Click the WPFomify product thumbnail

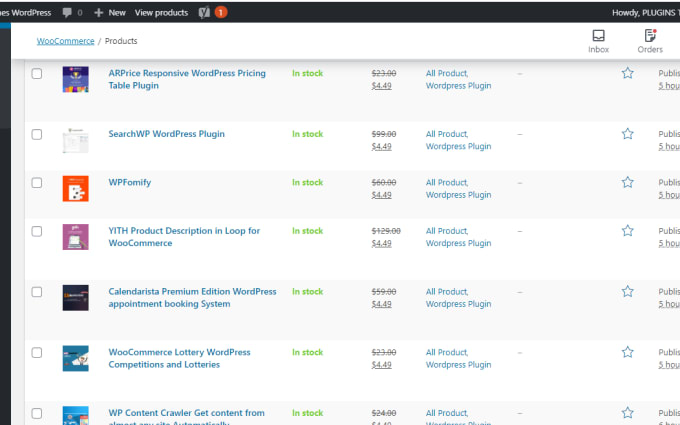pos(76,189)
